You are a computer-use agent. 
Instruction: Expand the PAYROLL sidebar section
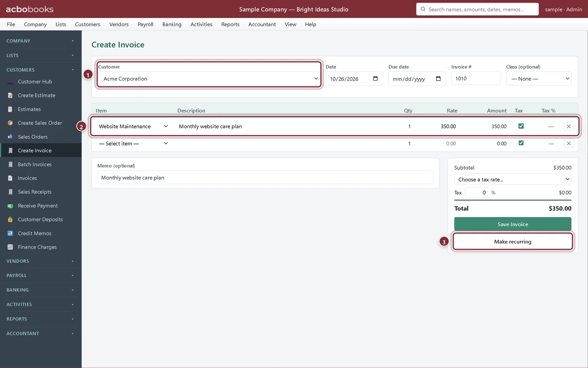(x=41, y=276)
